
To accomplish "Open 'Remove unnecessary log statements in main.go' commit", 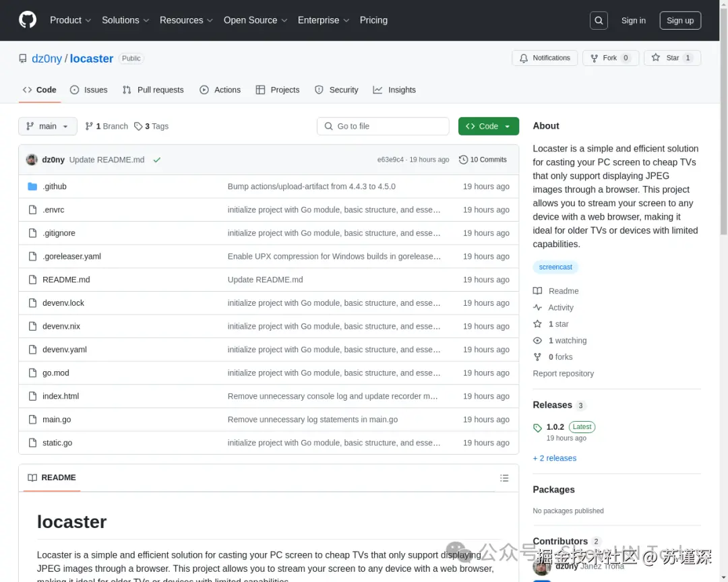I will [313, 420].
